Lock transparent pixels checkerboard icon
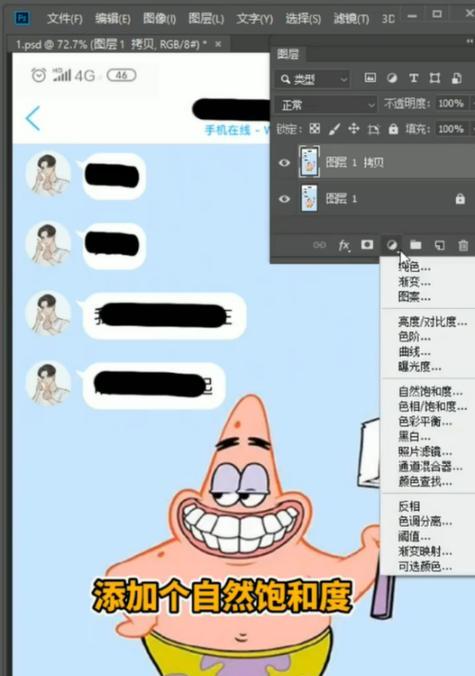The width and height of the screenshot is (475, 676). point(315,128)
